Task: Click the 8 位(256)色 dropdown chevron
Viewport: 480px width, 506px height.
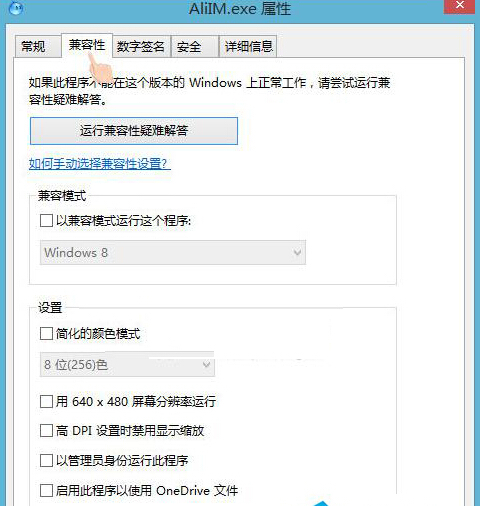Action: pos(206,364)
